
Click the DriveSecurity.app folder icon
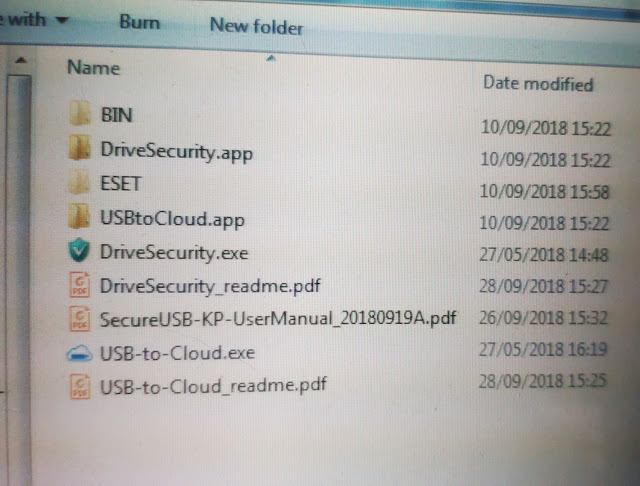point(79,147)
